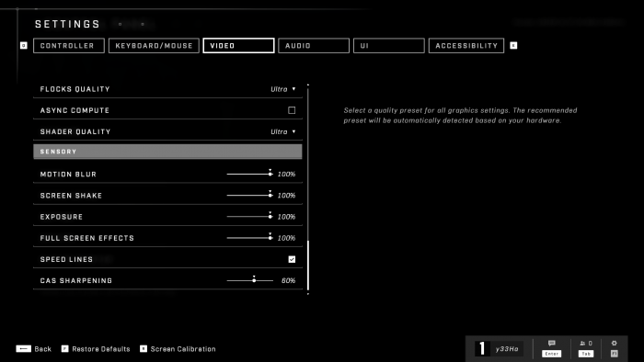Adjust the Exposure slider
This screenshot has height=362, width=644.
tap(249, 217)
